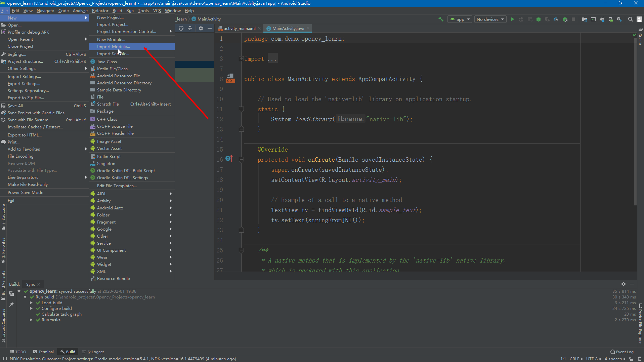Click the Make Project hammer icon
644x362 pixels.
(x=441, y=19)
